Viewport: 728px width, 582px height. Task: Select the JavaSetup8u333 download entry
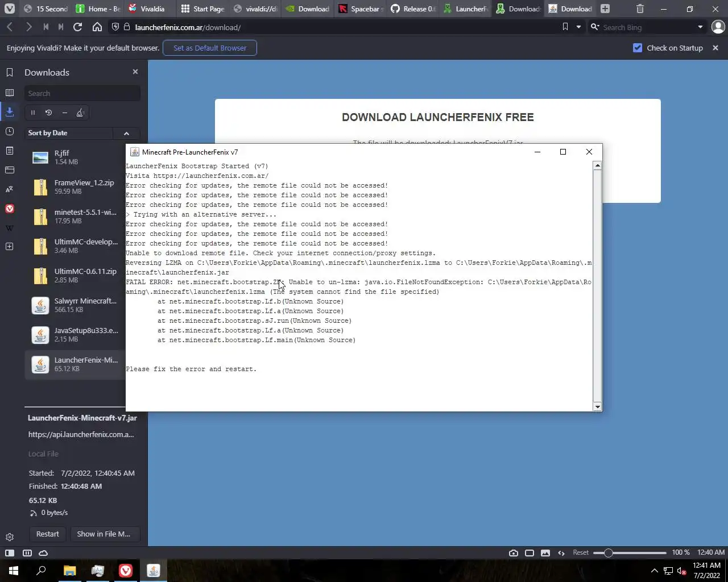pos(76,335)
